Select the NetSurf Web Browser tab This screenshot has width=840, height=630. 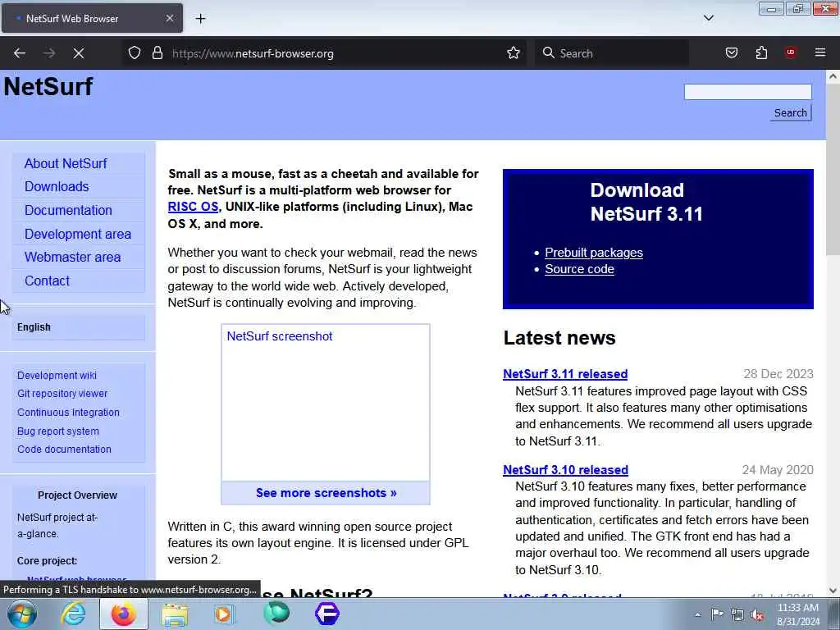(92, 18)
